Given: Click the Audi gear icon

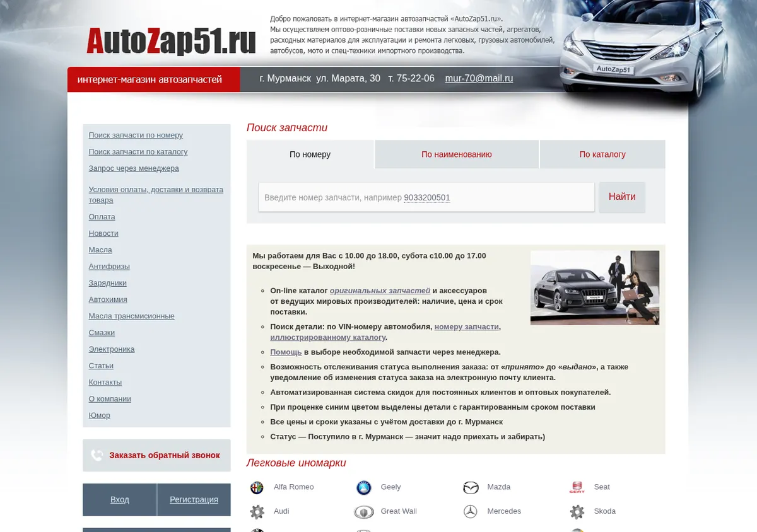Looking at the screenshot, I should coord(257,512).
